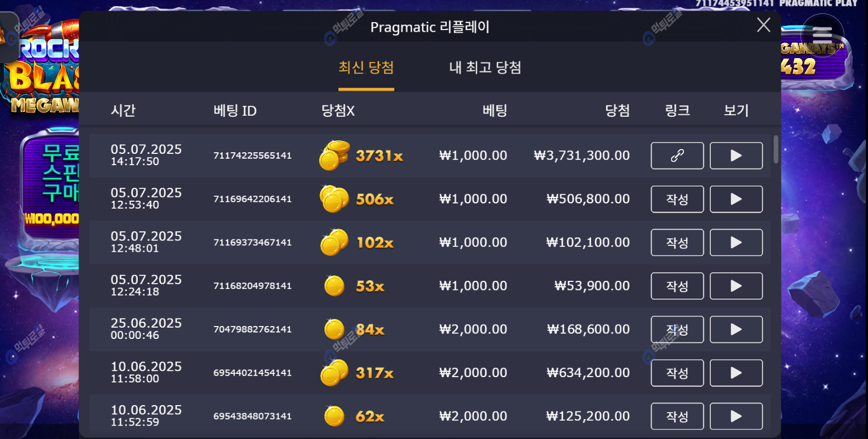Image resolution: width=868 pixels, height=439 pixels.
Task: Play the replay of the 53x win
Action: click(736, 286)
